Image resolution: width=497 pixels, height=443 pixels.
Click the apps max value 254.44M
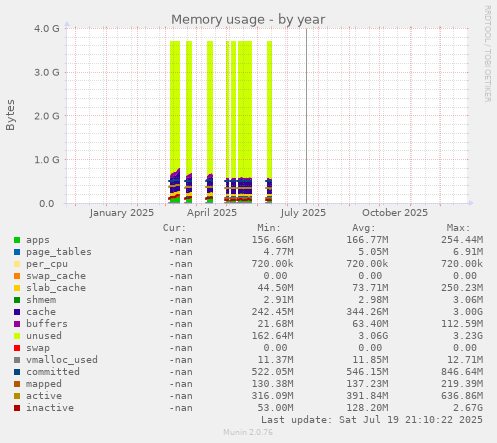point(462,240)
